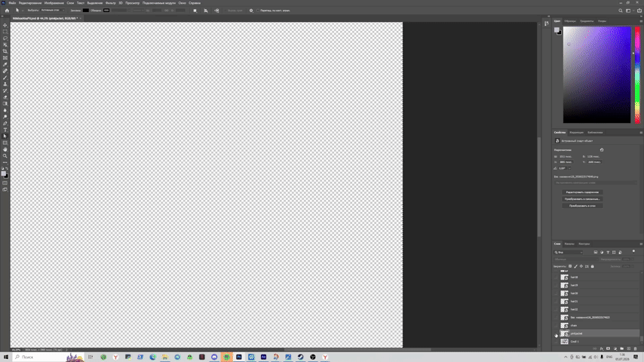644x362 pixels.
Task: Select the Lasso tool
Action: 5,38
